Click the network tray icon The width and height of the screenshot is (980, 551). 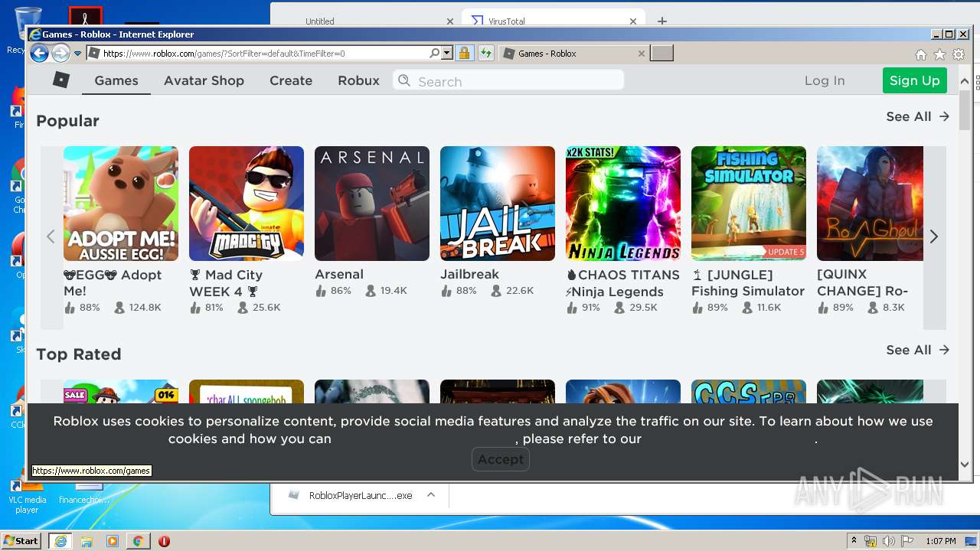(x=871, y=541)
